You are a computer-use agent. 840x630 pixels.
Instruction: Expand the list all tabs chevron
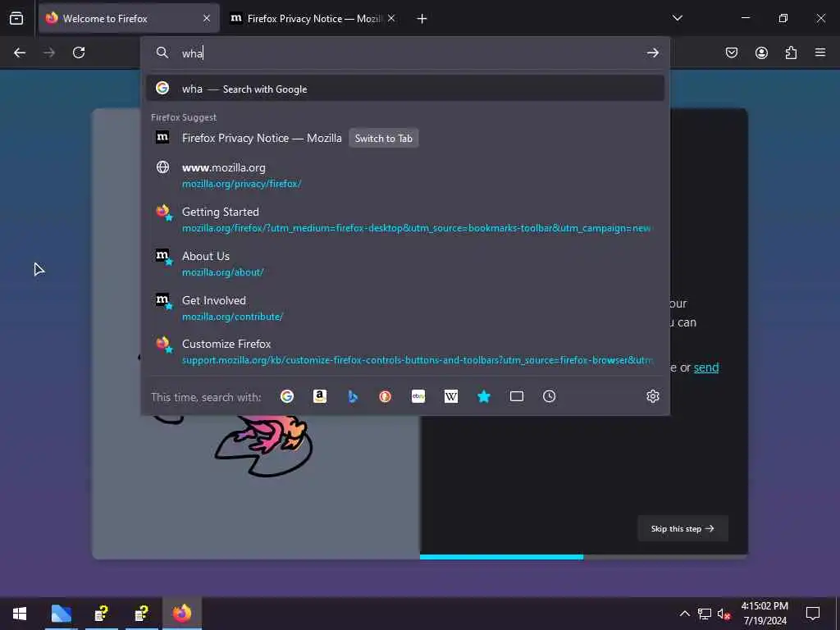click(677, 18)
